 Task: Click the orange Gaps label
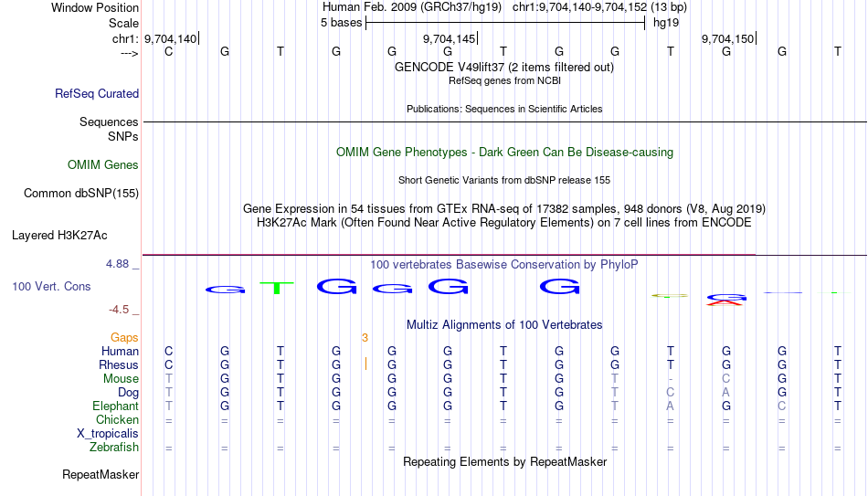click(124, 338)
